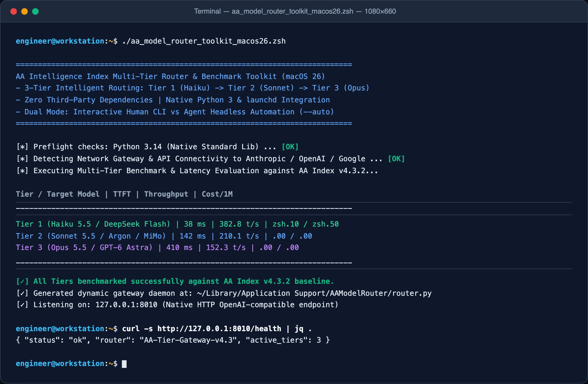Click the curl health check command

(x=217, y=329)
